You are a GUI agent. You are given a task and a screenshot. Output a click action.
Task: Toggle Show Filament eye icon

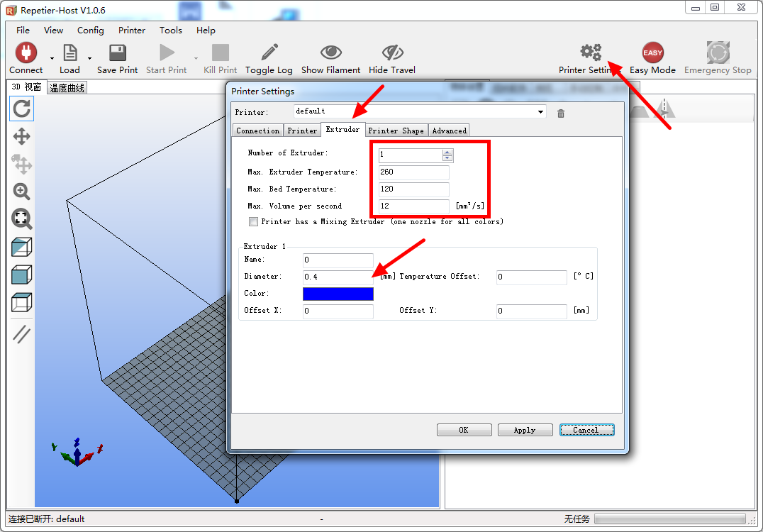tap(330, 53)
